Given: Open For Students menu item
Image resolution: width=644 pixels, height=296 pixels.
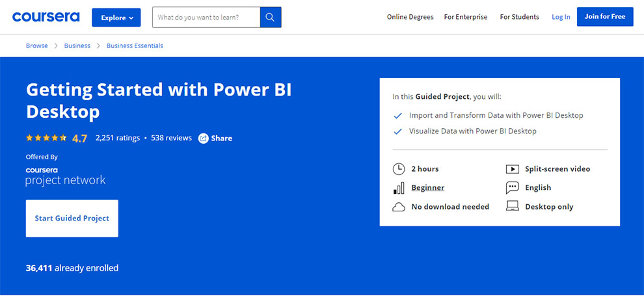Looking at the screenshot, I should pyautogui.click(x=519, y=17).
